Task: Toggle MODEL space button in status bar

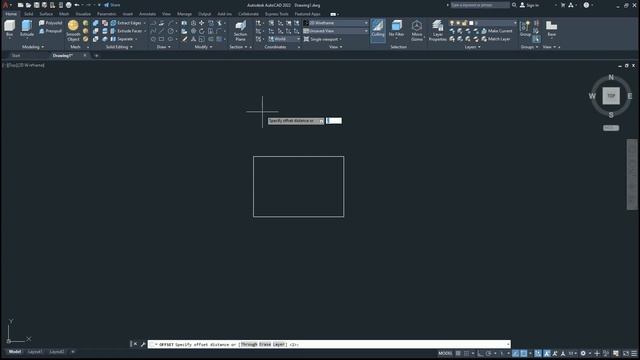Action: (445, 353)
